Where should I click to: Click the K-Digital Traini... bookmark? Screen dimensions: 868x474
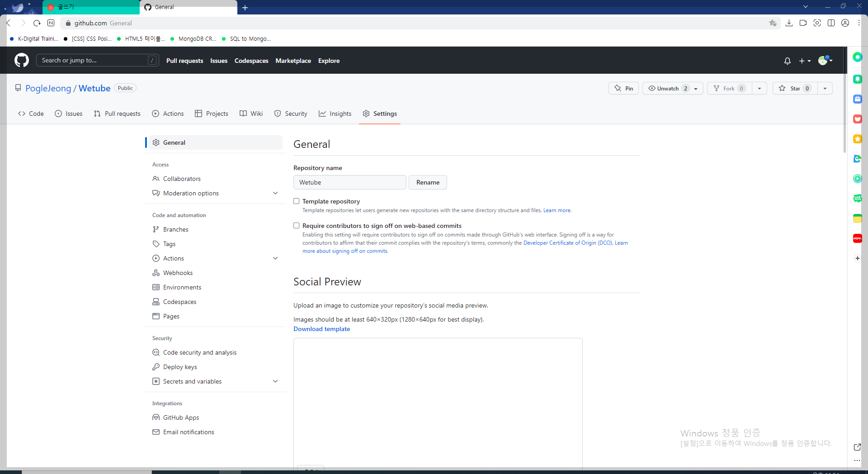click(x=34, y=39)
